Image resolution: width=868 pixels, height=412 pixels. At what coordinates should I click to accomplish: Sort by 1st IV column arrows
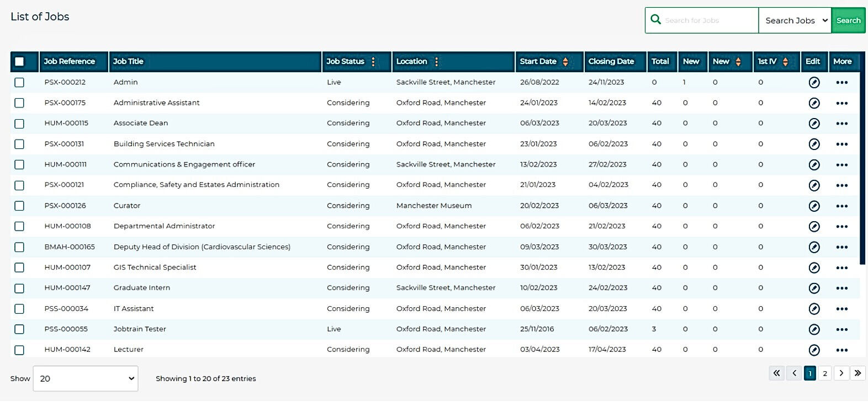coord(785,62)
